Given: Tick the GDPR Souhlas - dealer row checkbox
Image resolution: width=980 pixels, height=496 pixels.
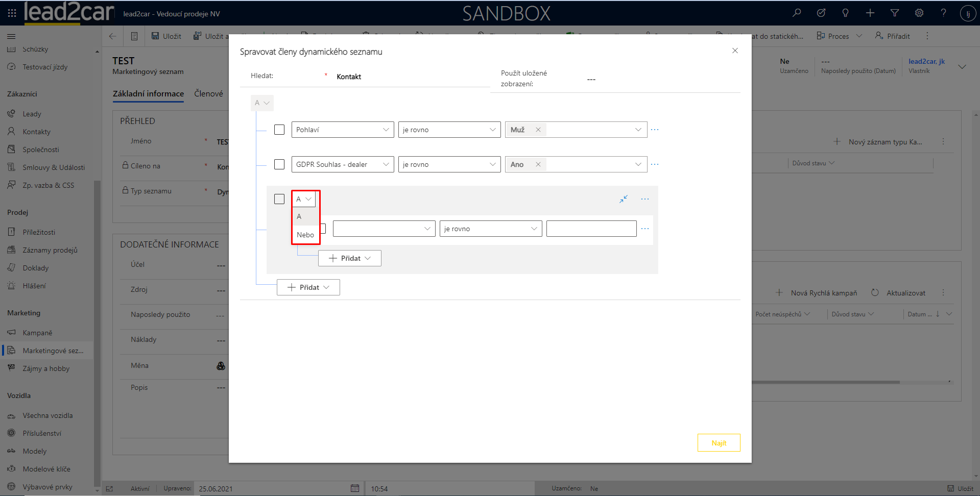Looking at the screenshot, I should 279,164.
